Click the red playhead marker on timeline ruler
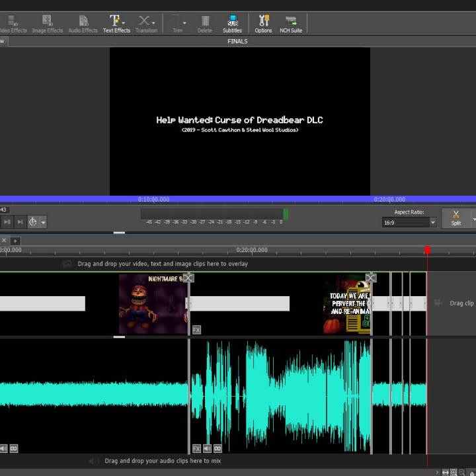The height and width of the screenshot is (476, 476). pyautogui.click(x=427, y=250)
